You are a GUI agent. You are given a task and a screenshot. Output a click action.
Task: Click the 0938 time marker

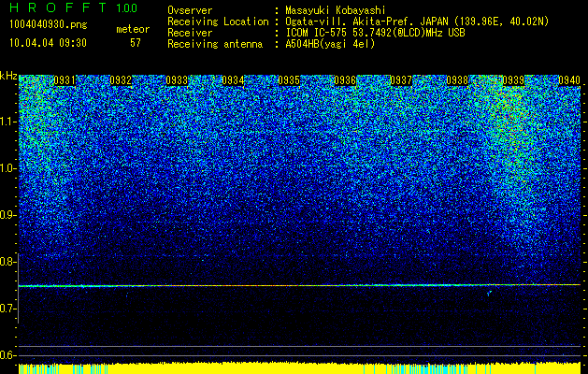pyautogui.click(x=457, y=80)
